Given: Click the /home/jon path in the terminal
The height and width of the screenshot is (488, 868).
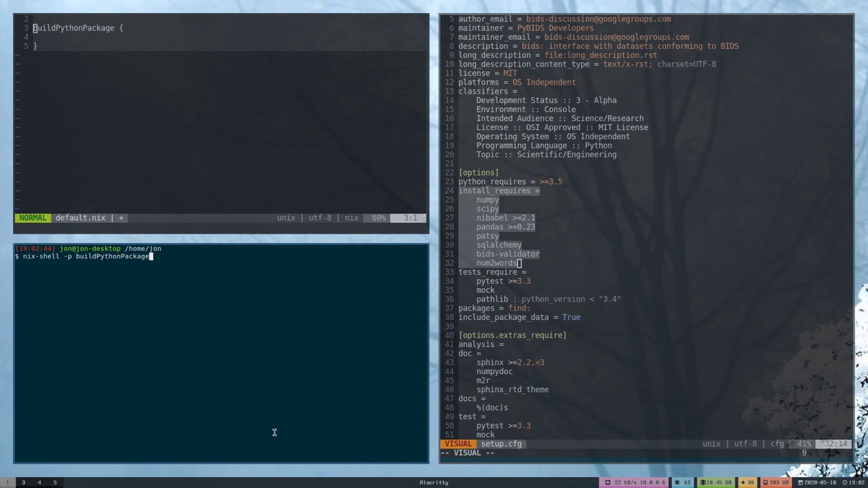Looking at the screenshot, I should [142, 249].
